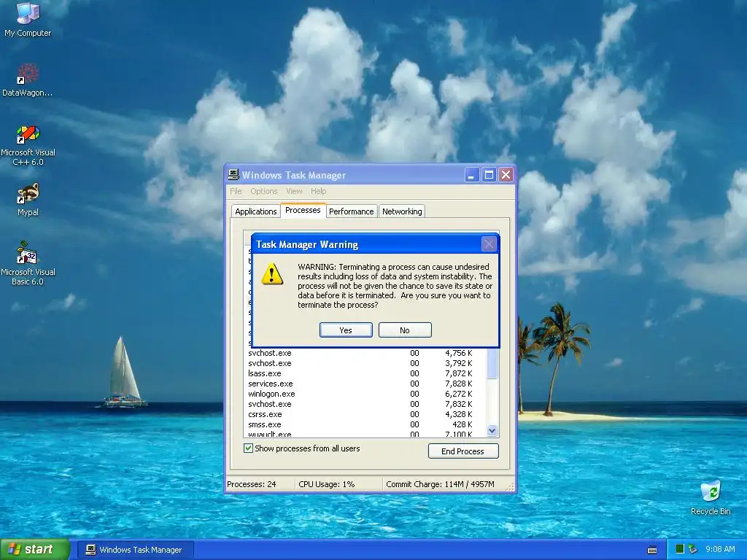Image resolution: width=747 pixels, height=560 pixels.
Task: Open the View menu
Action: coord(294,191)
